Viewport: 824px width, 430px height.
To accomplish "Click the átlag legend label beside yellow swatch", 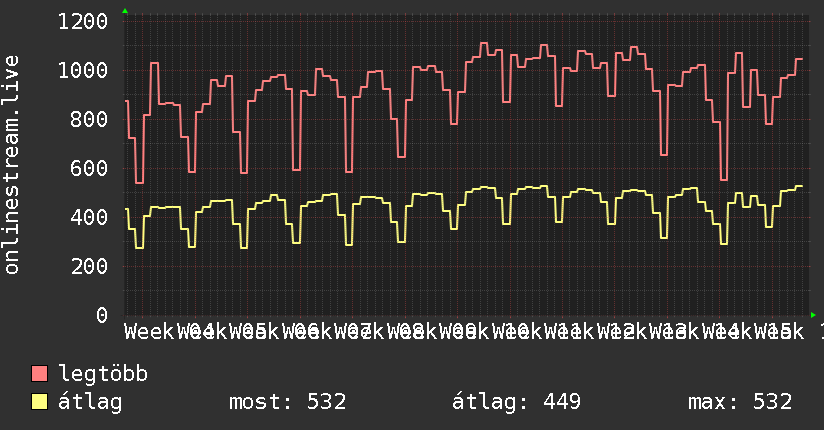I will (x=90, y=402).
